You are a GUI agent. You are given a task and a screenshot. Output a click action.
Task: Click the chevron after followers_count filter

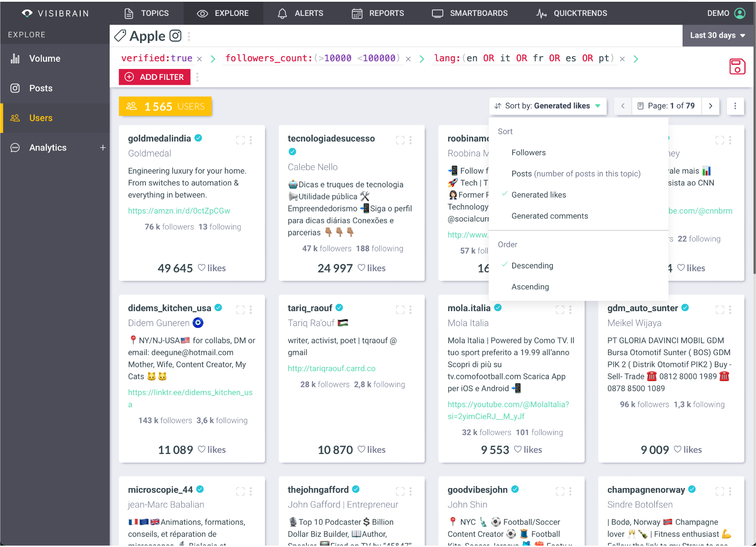tap(422, 59)
